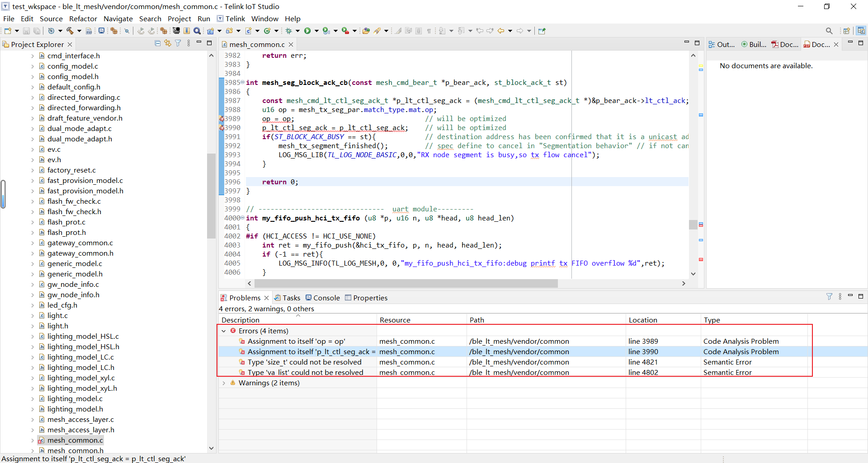Close the mesh_common.c editor tab
This screenshot has width=868, height=463.
click(291, 44)
